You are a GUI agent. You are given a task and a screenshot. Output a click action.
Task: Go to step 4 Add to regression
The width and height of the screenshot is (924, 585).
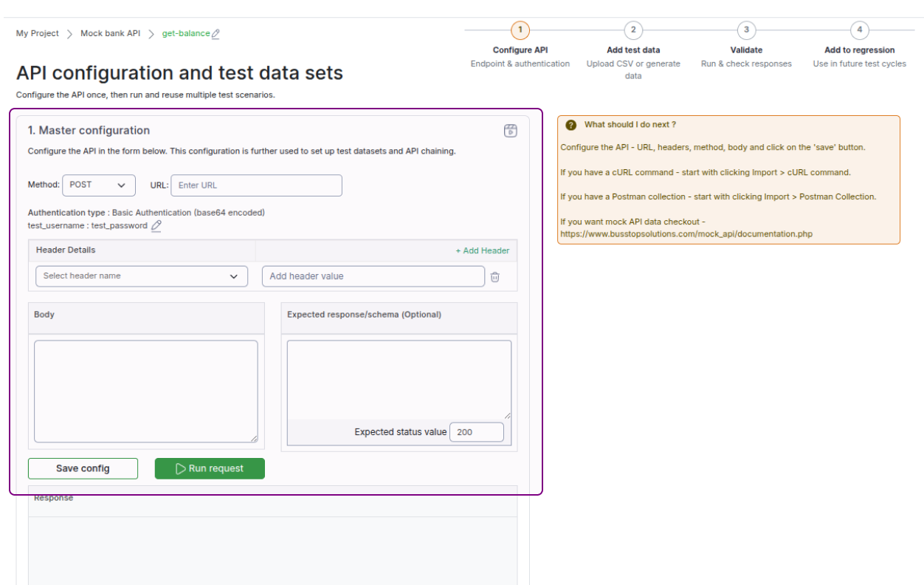pyautogui.click(x=859, y=30)
